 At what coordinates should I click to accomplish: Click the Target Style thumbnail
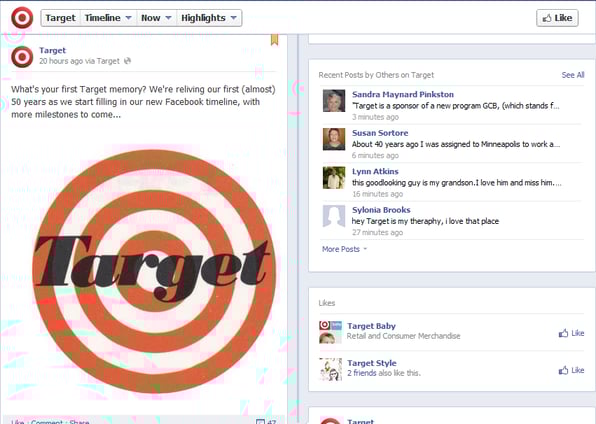pos(330,369)
